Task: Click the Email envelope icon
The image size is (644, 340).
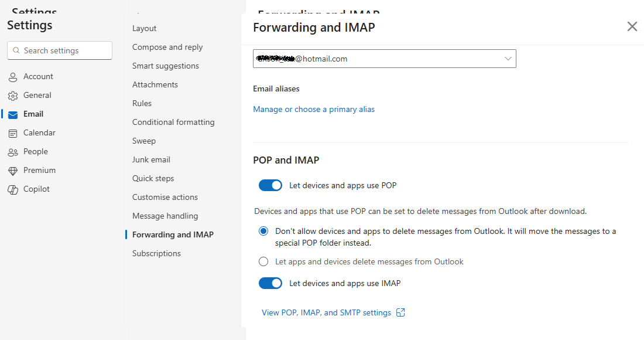Action: (13, 114)
